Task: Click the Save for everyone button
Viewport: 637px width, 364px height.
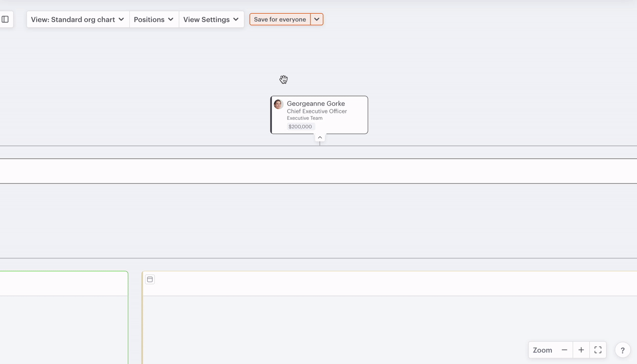Action: (x=280, y=19)
